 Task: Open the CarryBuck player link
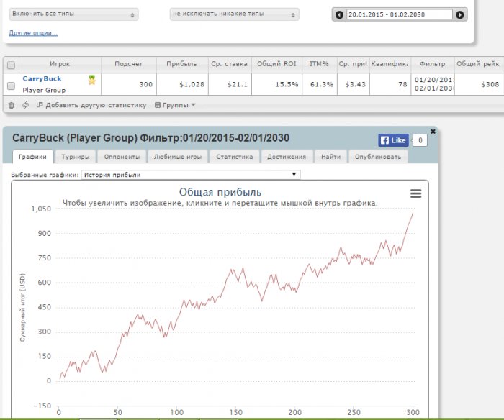pos(42,78)
